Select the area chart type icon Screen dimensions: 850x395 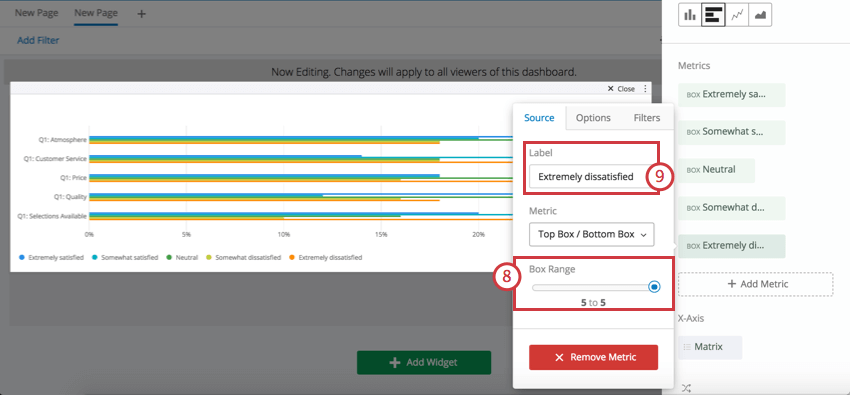(760, 15)
